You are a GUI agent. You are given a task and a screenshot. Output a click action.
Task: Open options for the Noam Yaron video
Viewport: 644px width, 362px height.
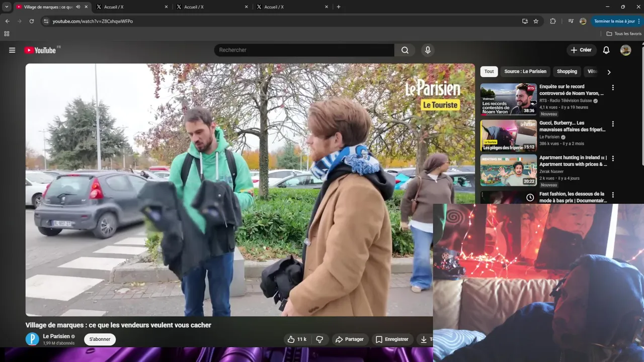tap(613, 87)
